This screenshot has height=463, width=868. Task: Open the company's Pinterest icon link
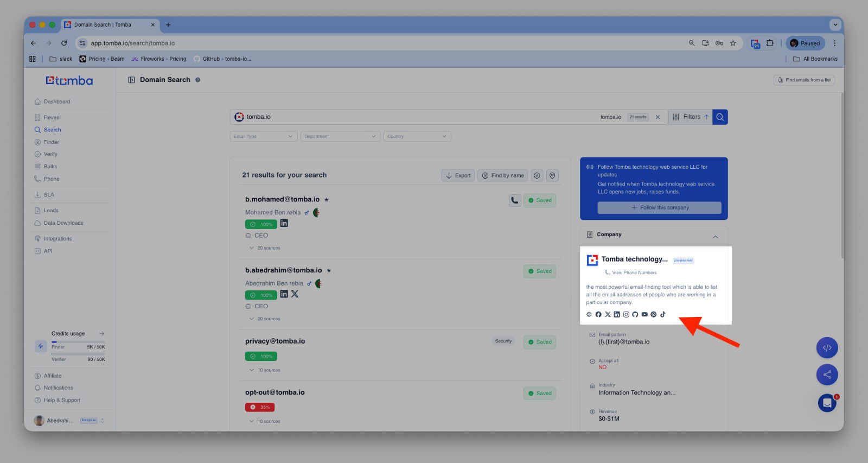point(654,314)
